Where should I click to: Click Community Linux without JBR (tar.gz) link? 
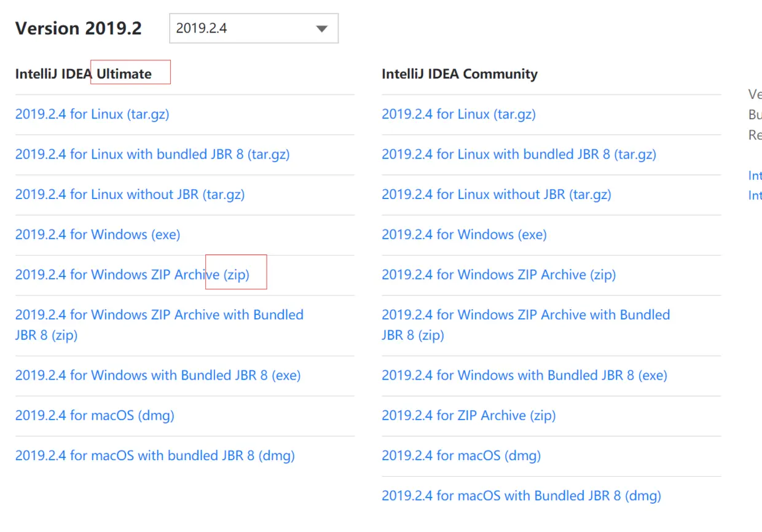(x=497, y=195)
